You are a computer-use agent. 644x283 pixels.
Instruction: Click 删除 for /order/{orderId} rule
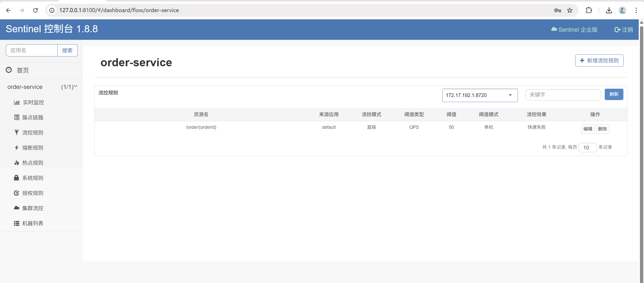(x=602, y=129)
